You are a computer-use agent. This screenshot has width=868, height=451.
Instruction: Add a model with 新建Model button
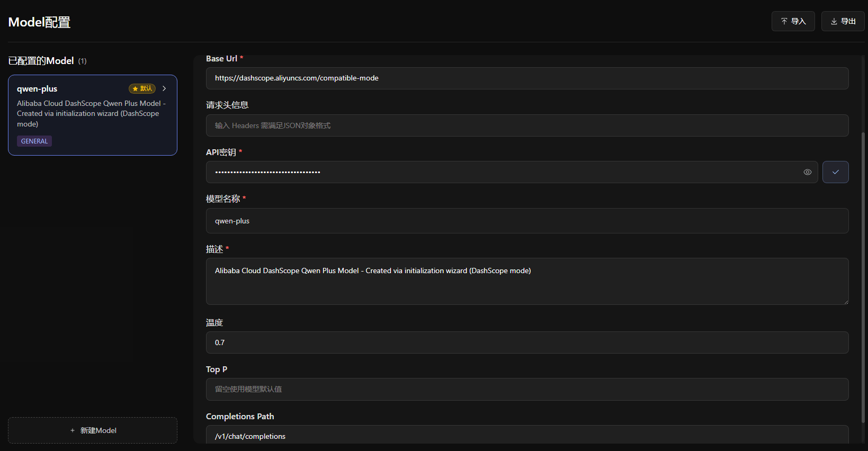(93, 430)
